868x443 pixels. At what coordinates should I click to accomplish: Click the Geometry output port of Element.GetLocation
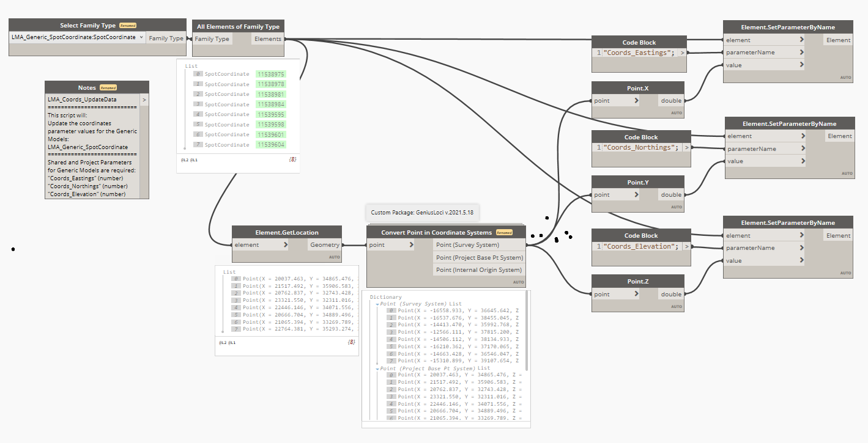[324, 245]
